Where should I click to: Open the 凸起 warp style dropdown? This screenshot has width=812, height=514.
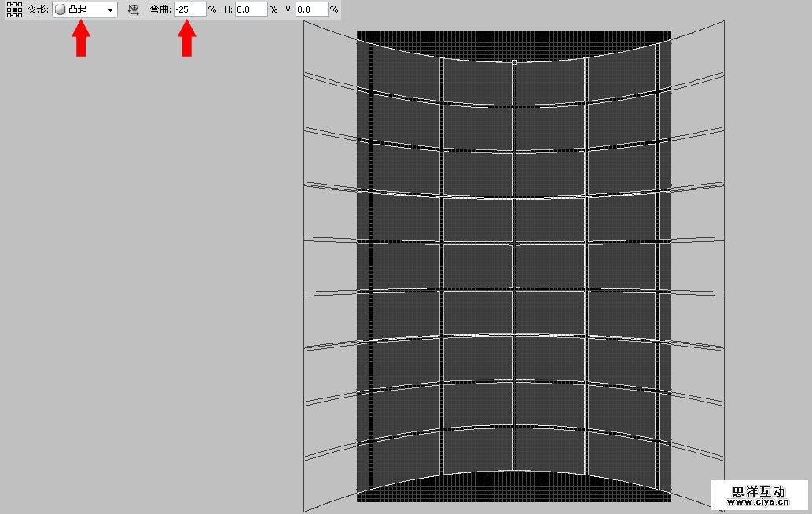(x=85, y=9)
